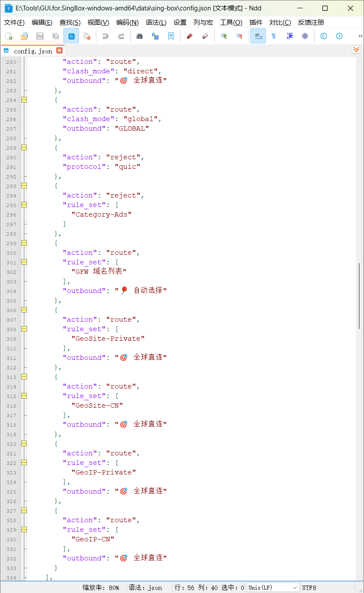This screenshot has height=593, width=364.
Task: Open the orange tab list dropdown
Action: click(356, 50)
